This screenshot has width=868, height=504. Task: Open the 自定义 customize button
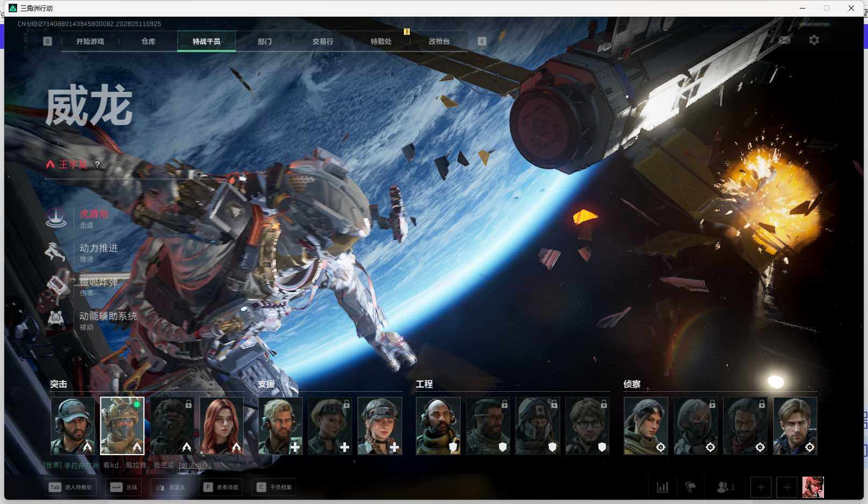(x=170, y=487)
